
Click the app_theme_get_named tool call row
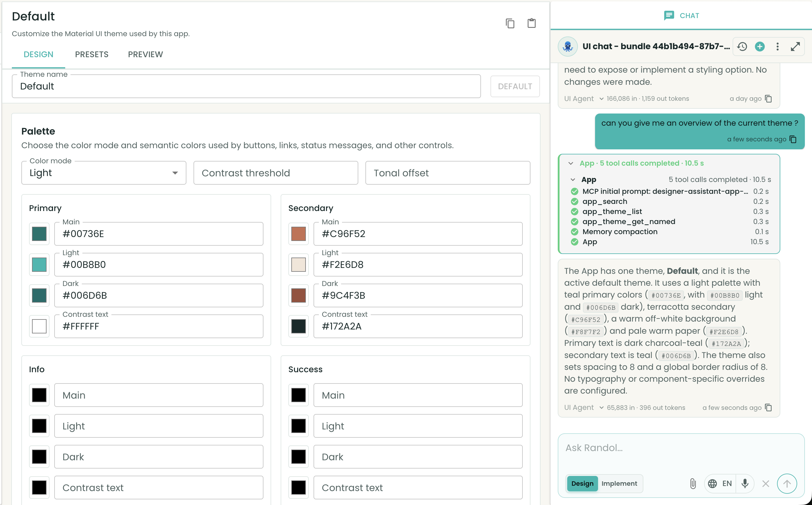[669, 221]
